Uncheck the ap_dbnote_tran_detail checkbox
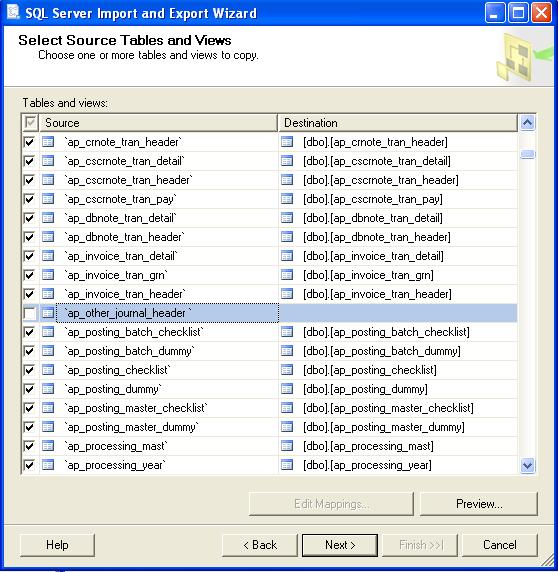Image resolution: width=558 pixels, height=572 pixels. coord(30,218)
